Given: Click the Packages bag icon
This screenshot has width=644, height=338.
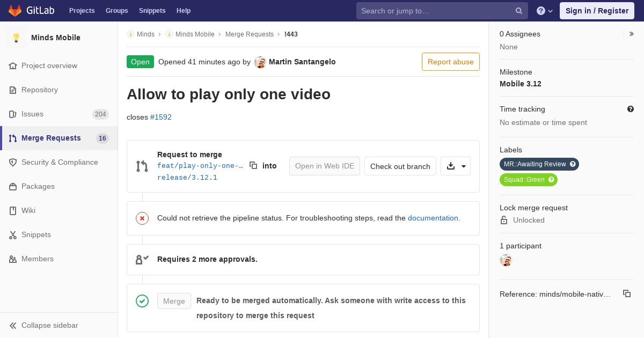Looking at the screenshot, I should point(13,187).
